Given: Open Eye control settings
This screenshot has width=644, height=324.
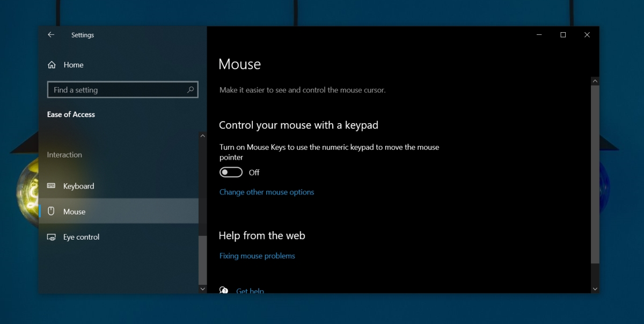Looking at the screenshot, I should [x=119, y=237].
